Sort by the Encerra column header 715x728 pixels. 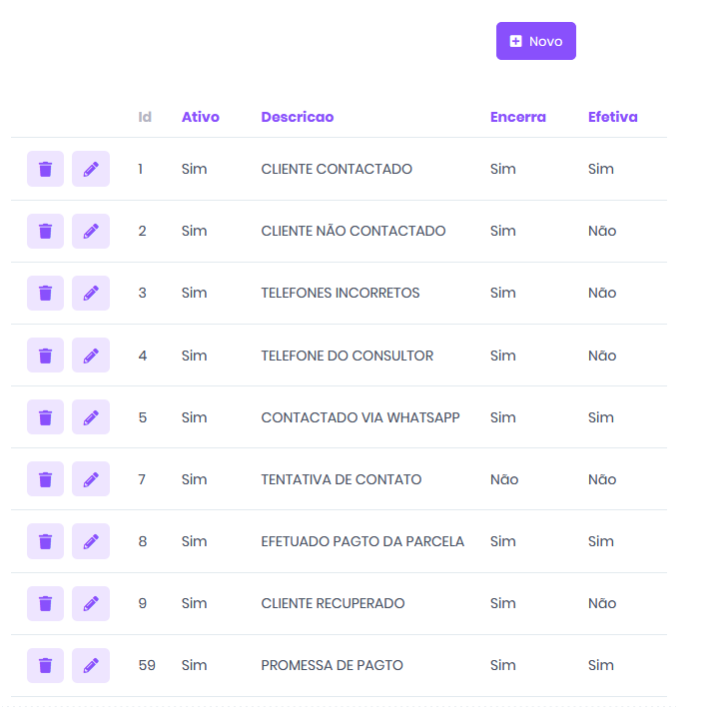[x=517, y=117]
